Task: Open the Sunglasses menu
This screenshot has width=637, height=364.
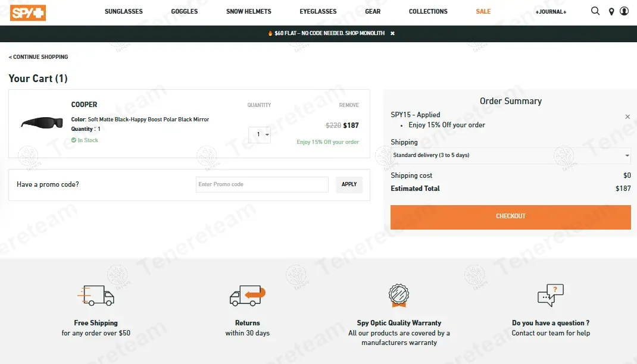Action: tap(123, 11)
